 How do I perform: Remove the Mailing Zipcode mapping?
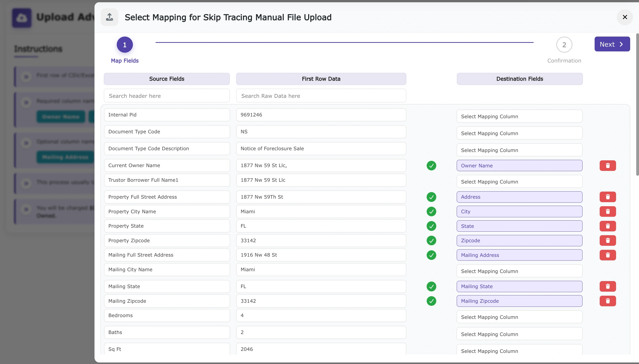point(608,301)
